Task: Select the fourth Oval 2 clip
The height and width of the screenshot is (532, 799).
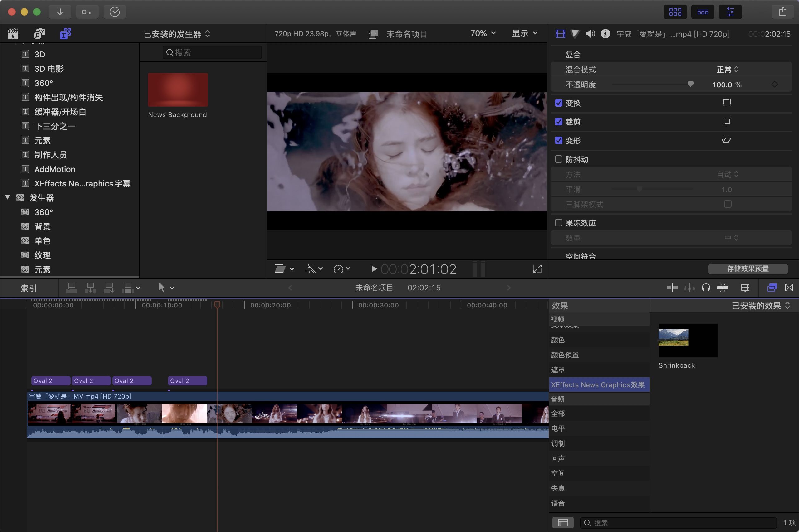Action: pyautogui.click(x=188, y=381)
